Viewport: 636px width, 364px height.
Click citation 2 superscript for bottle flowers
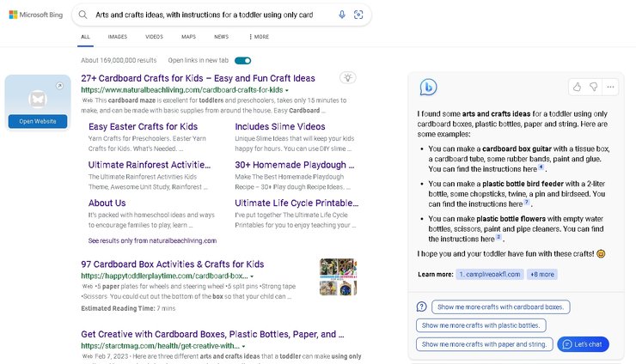point(498,237)
